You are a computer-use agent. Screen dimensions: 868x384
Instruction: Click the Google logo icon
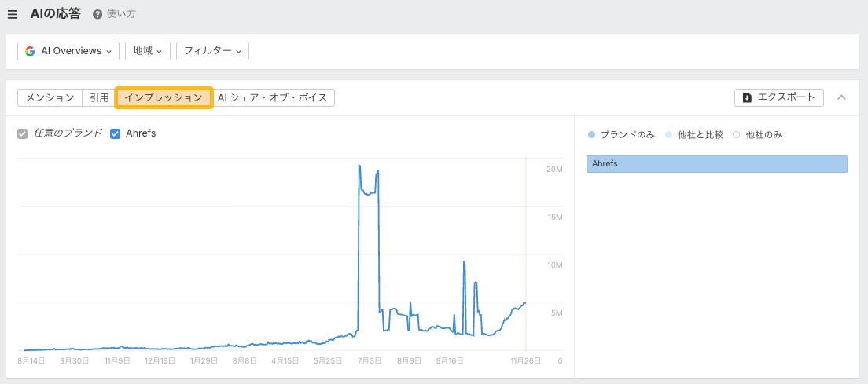click(x=30, y=51)
